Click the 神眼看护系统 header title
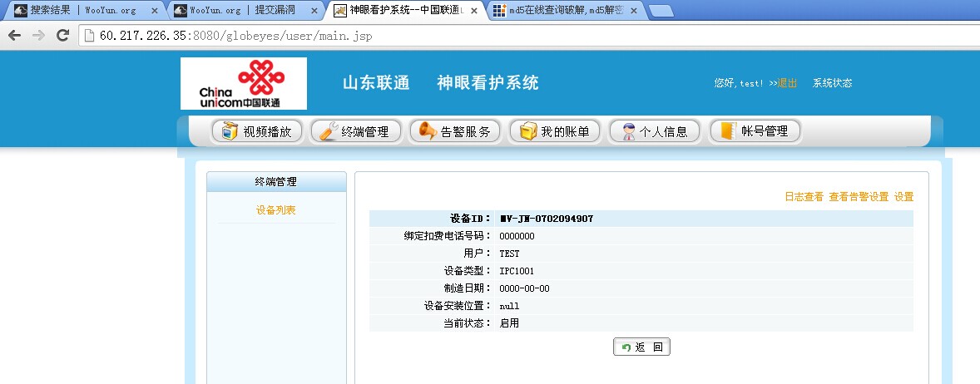This screenshot has width=980, height=384. coord(488,83)
